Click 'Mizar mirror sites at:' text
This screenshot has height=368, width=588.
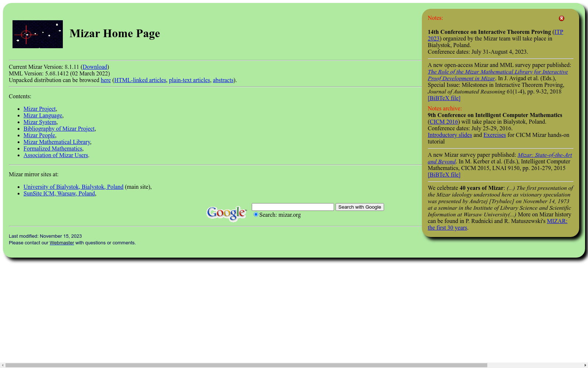[x=33, y=174]
